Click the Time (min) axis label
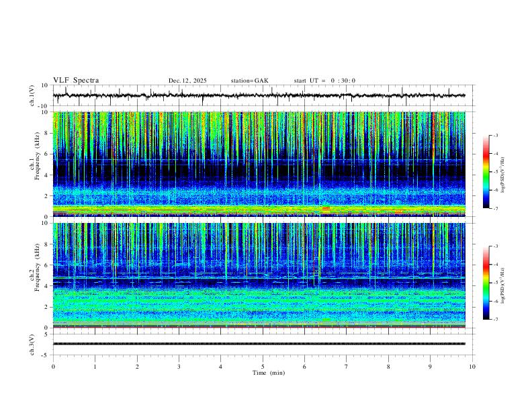Viewport: 532px width, 411px height. tap(269, 373)
